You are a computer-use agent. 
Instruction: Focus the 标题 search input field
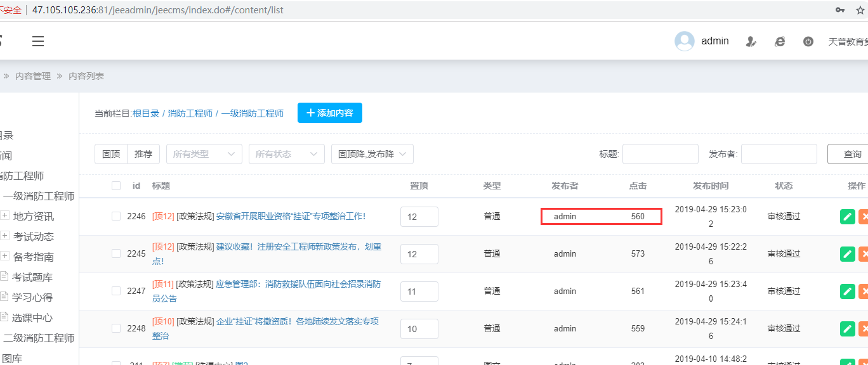[x=661, y=154]
